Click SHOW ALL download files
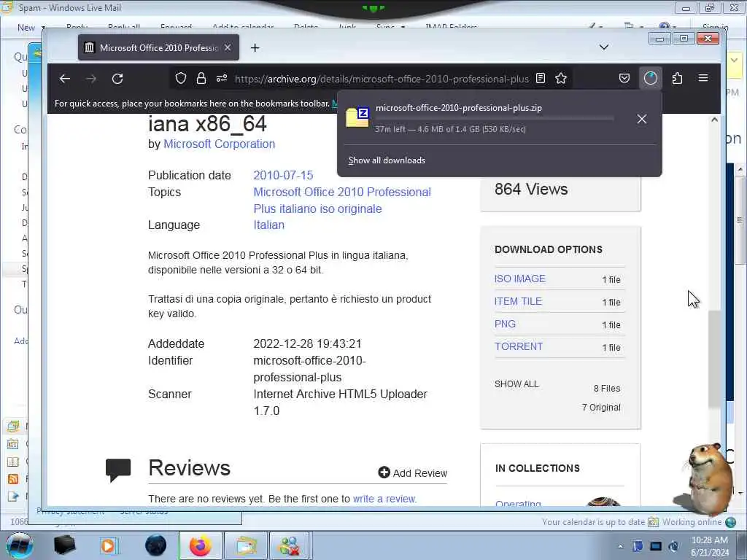Viewport: 747px width, 560px height. tap(516, 384)
